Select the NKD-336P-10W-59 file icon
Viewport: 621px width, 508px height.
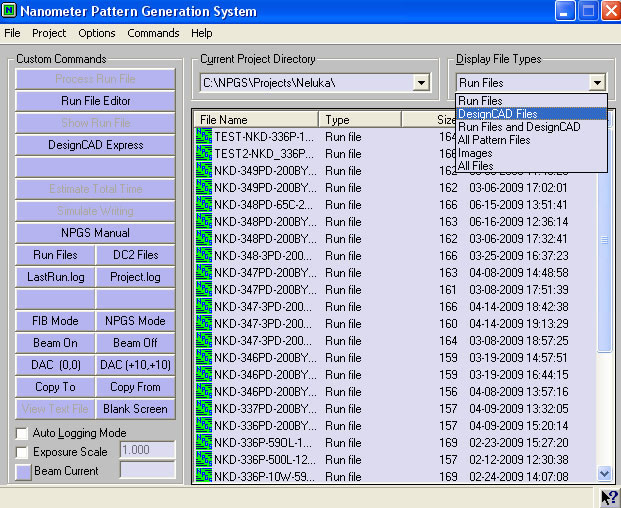[x=204, y=476]
